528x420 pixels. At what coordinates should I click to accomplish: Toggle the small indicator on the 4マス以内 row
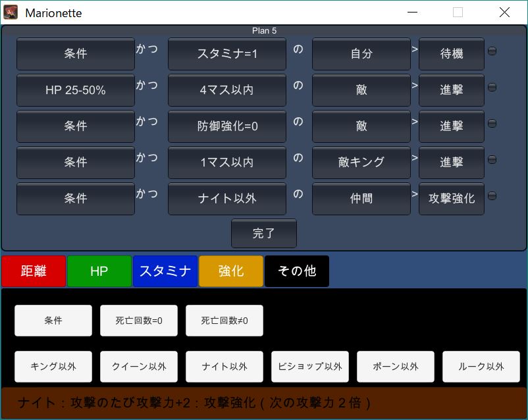click(x=492, y=88)
